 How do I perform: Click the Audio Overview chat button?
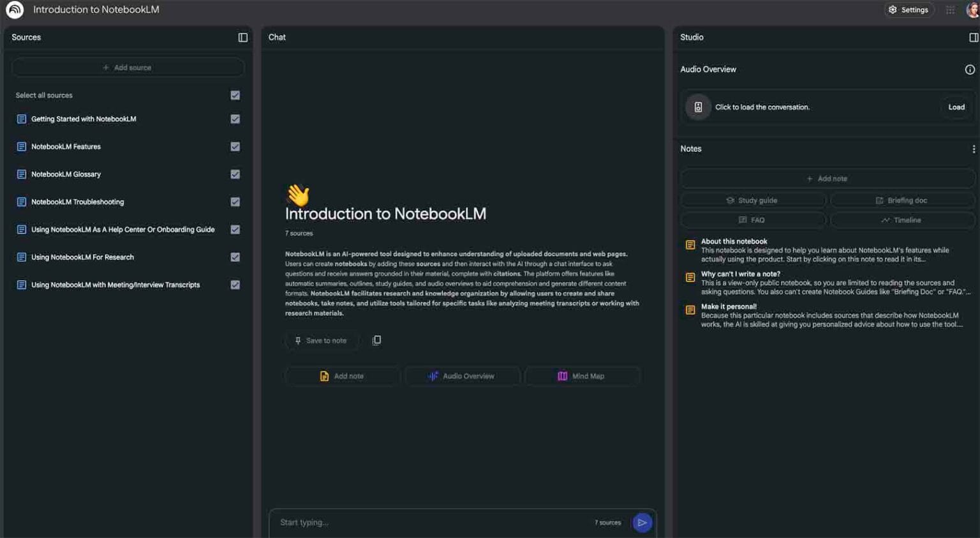pos(462,377)
